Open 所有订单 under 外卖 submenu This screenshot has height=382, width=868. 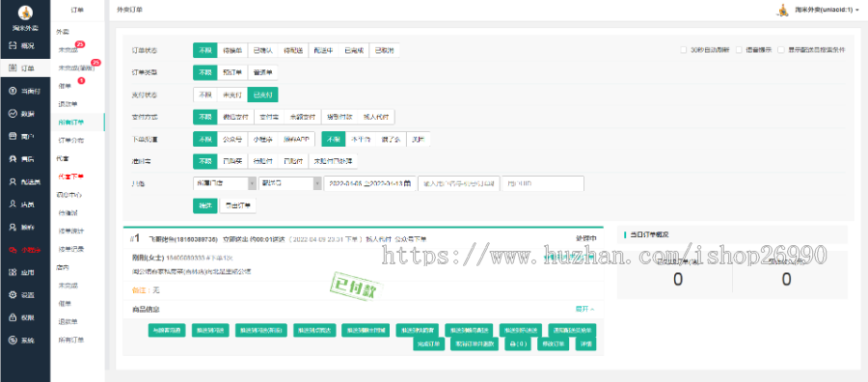click(71, 123)
